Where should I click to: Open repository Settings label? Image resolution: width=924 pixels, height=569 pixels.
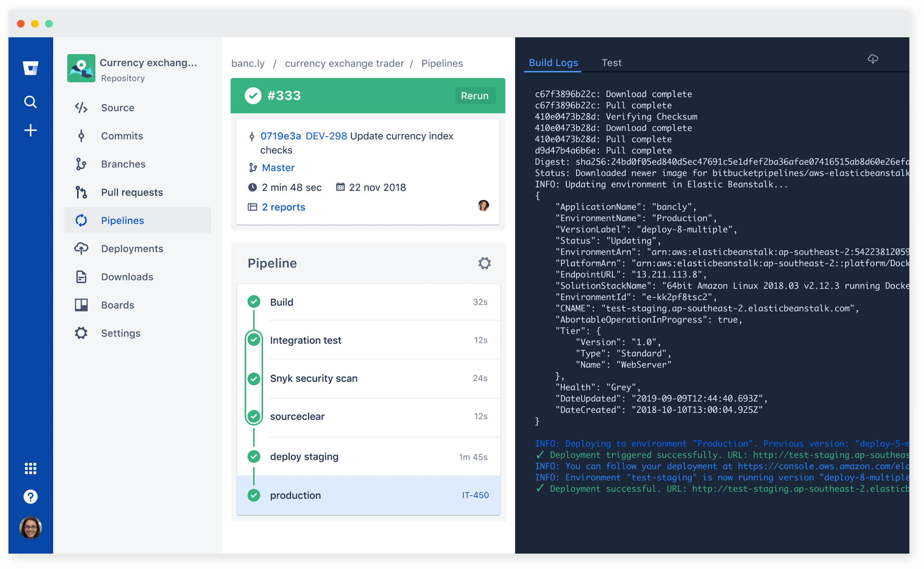(121, 333)
